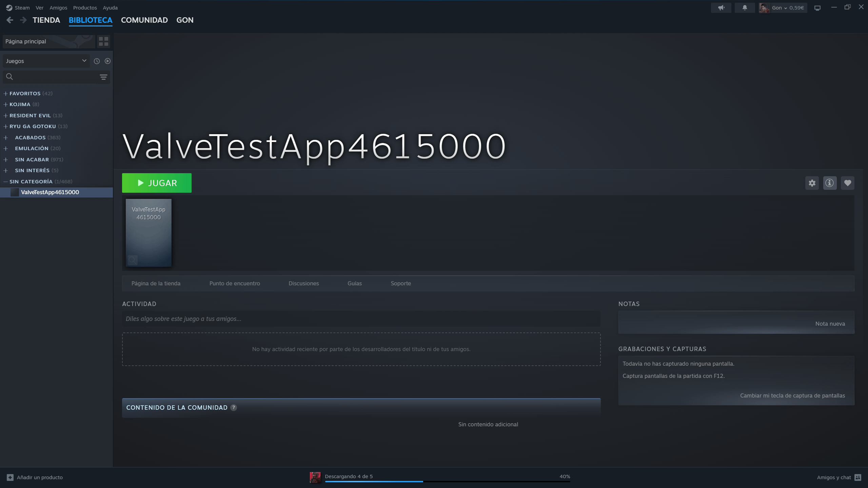Go back with the navigation arrow
The width and height of the screenshot is (868, 488).
tap(10, 20)
